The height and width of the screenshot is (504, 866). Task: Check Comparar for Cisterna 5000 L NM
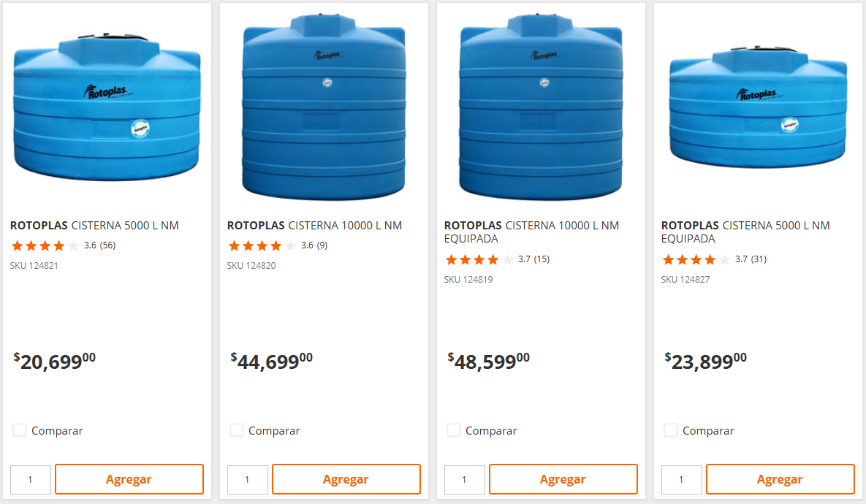pyautogui.click(x=20, y=430)
